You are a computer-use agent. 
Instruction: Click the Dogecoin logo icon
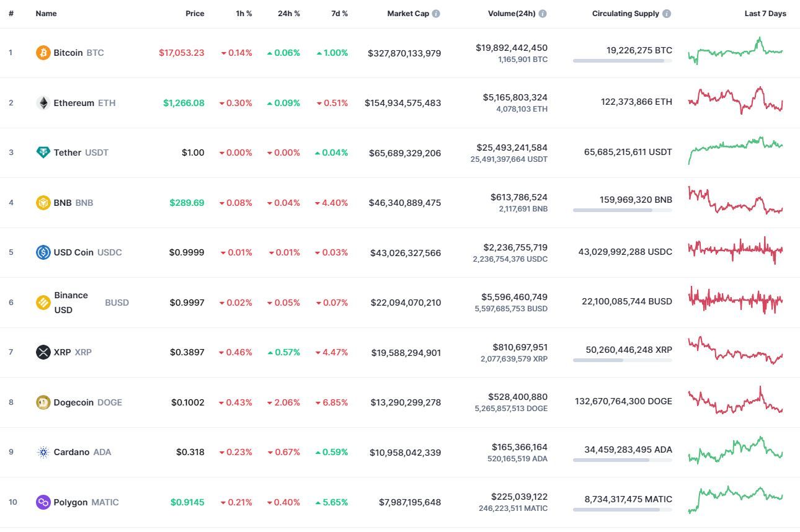coord(43,402)
